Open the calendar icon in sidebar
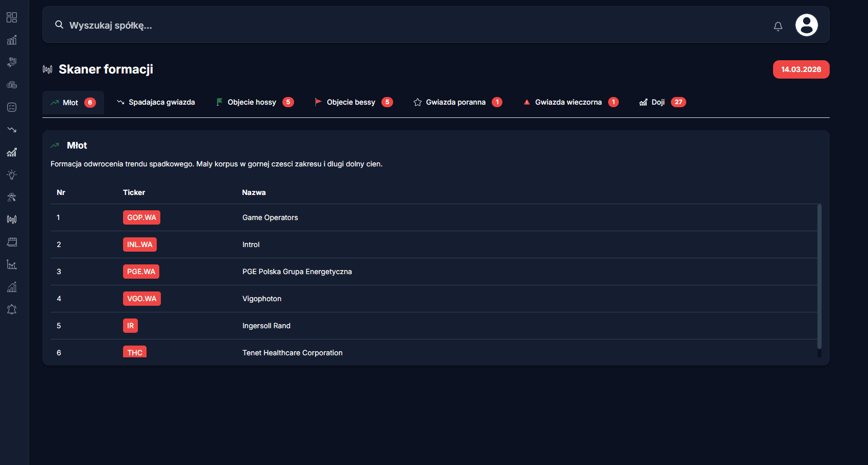The height and width of the screenshot is (465, 868). (x=12, y=242)
